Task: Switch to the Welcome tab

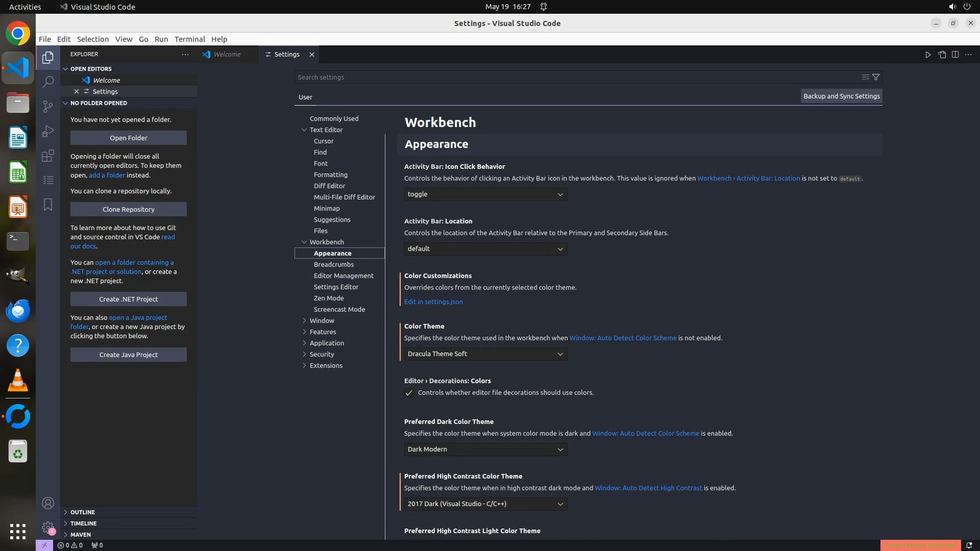Action: [227, 55]
